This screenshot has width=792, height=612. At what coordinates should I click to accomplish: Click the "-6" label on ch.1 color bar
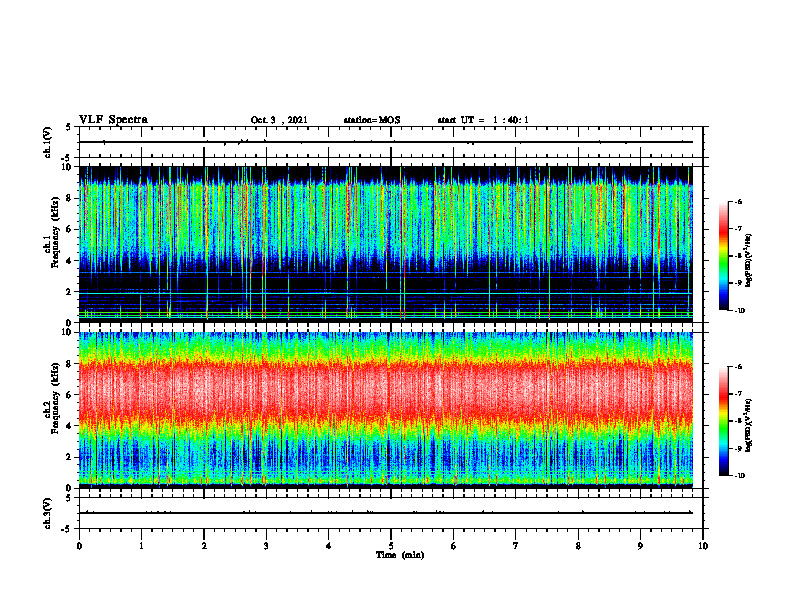(x=739, y=201)
